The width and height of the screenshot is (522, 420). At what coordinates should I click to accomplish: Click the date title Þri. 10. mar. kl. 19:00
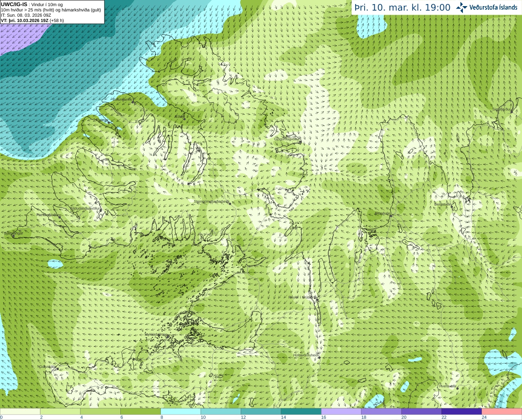403,7
